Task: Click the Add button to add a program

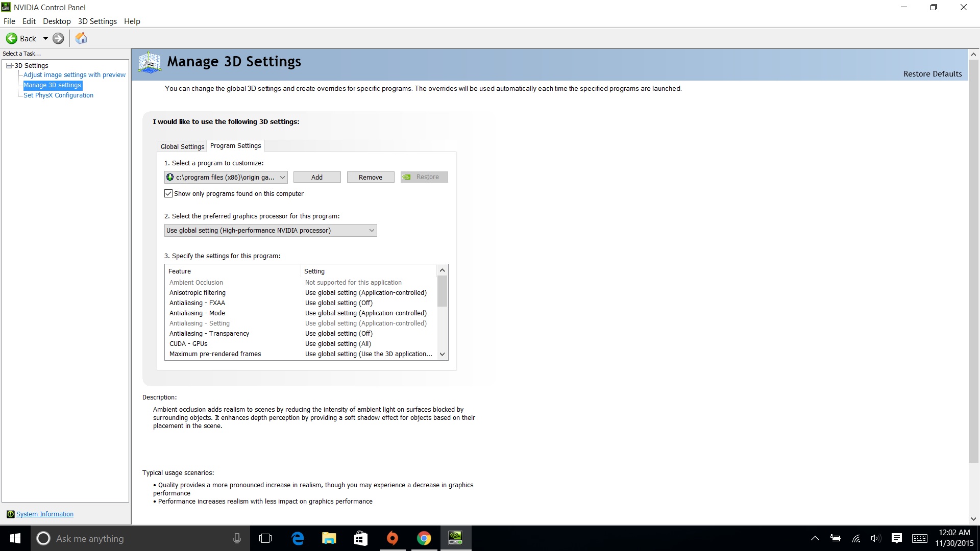Action: coord(316,177)
